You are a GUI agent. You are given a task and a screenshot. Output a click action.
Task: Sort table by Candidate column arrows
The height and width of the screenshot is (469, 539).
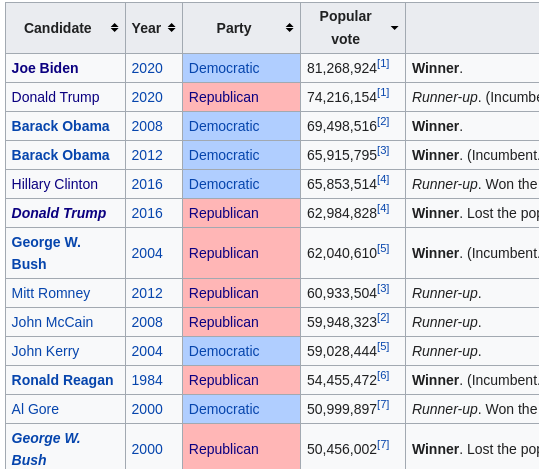click(114, 28)
